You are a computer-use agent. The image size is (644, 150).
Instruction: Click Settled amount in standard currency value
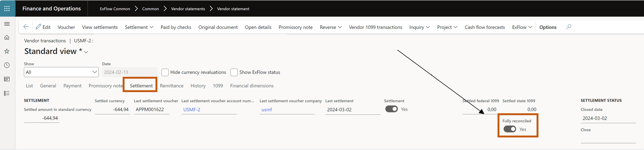pos(42,118)
